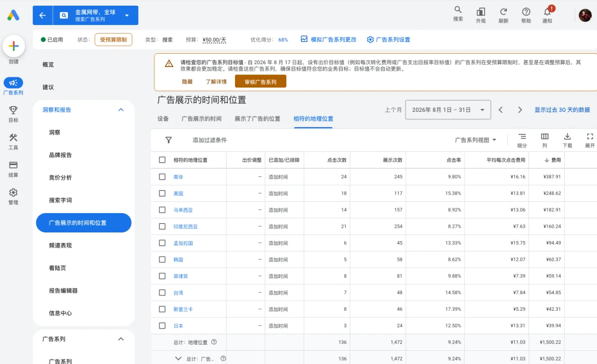Switch to the 设备 tab
597x364 pixels.
tap(163, 119)
